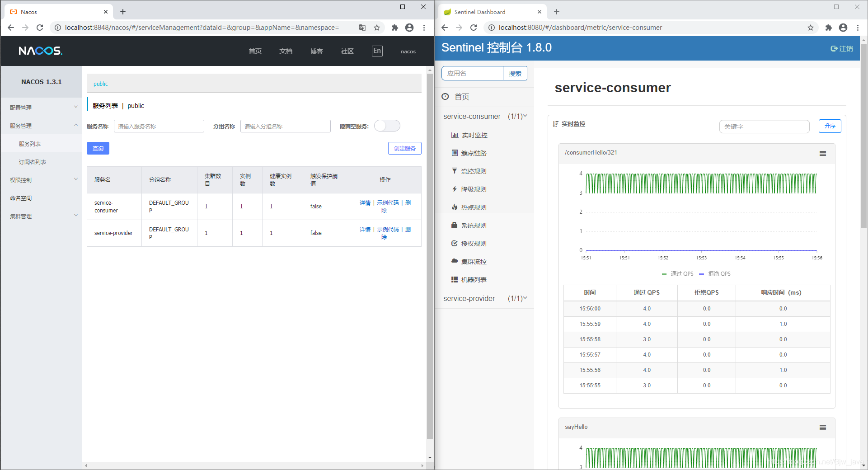
Task: Open 博客 in Nacos top navigation
Action: coord(317,51)
